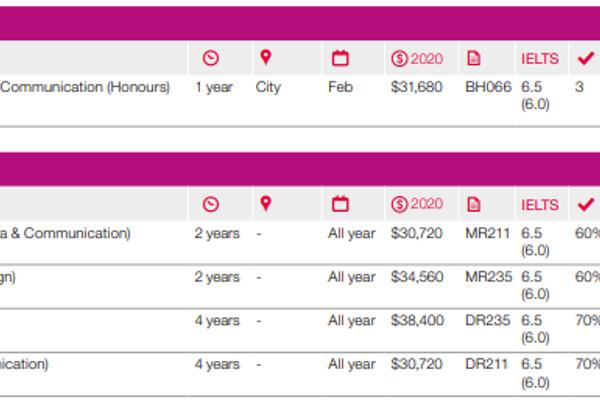Click the $34,560 fee value
The height and width of the screenshot is (400, 600).
(416, 277)
